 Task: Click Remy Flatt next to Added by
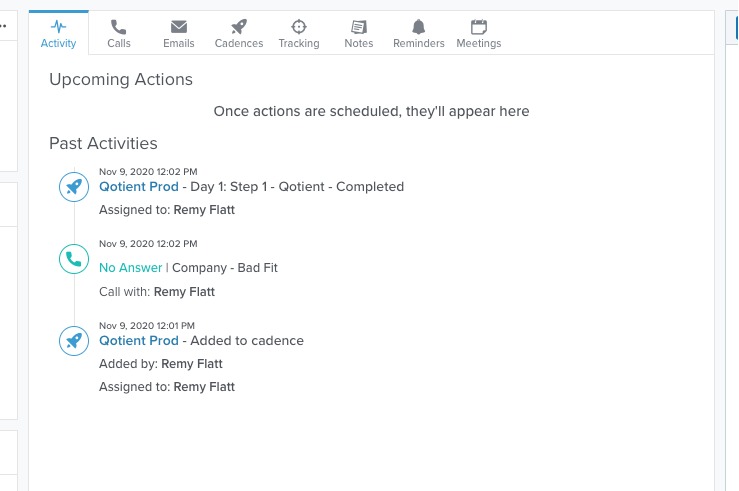point(192,364)
